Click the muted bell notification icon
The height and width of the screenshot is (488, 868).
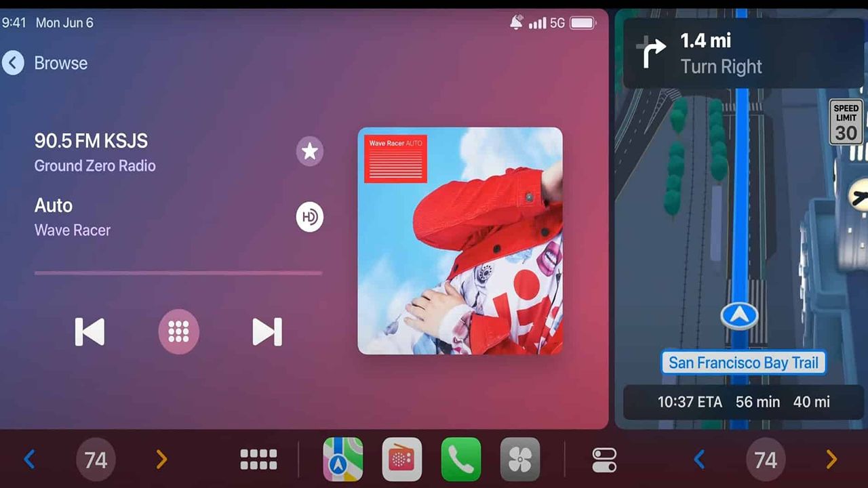(516, 22)
